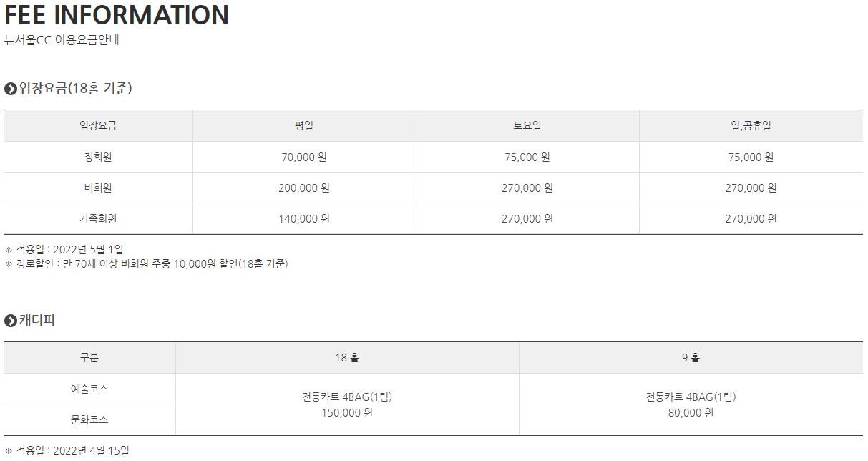Image resolution: width=868 pixels, height=461 pixels.
Task: Click the 140,000 원 family weekday fee
Action: click(304, 219)
